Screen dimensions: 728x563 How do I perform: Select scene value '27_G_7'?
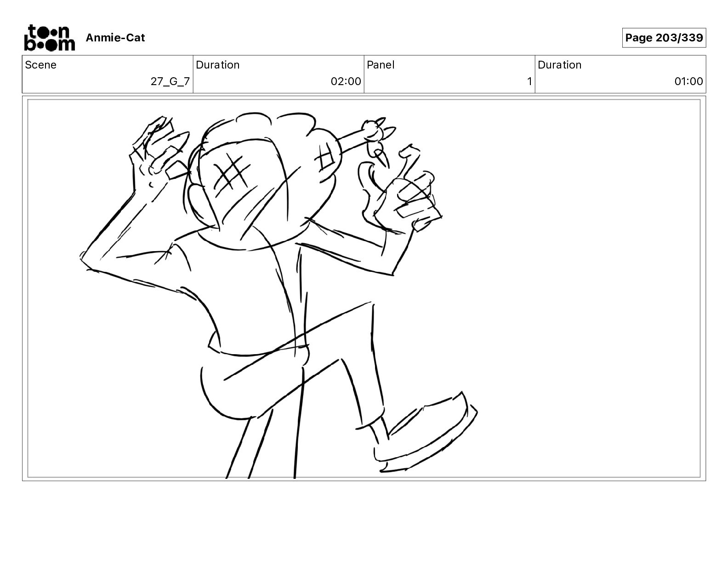170,81
